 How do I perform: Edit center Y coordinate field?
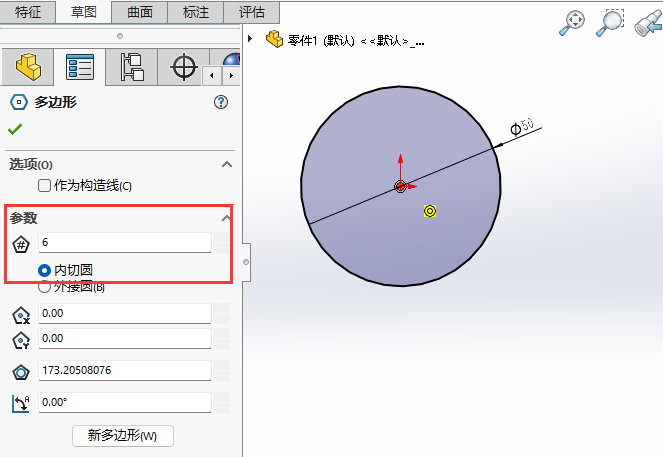(x=125, y=338)
